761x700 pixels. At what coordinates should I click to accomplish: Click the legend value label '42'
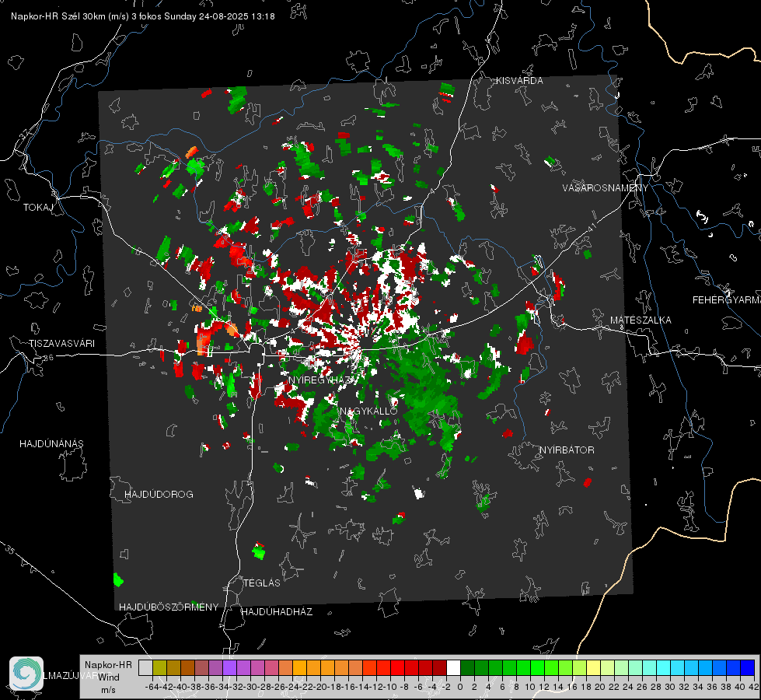(x=754, y=688)
